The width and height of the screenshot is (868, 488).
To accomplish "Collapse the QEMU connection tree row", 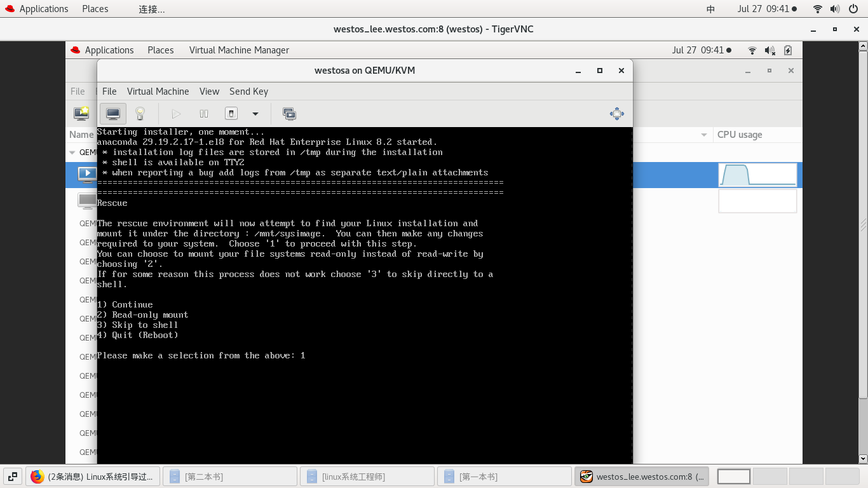I will tap(73, 152).
